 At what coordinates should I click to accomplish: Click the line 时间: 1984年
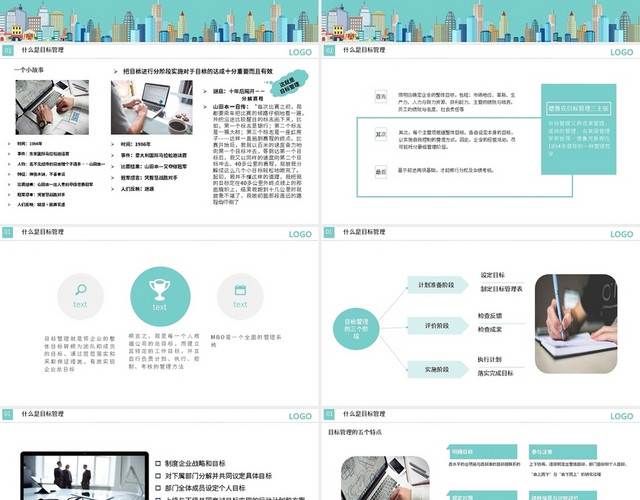tap(29, 144)
